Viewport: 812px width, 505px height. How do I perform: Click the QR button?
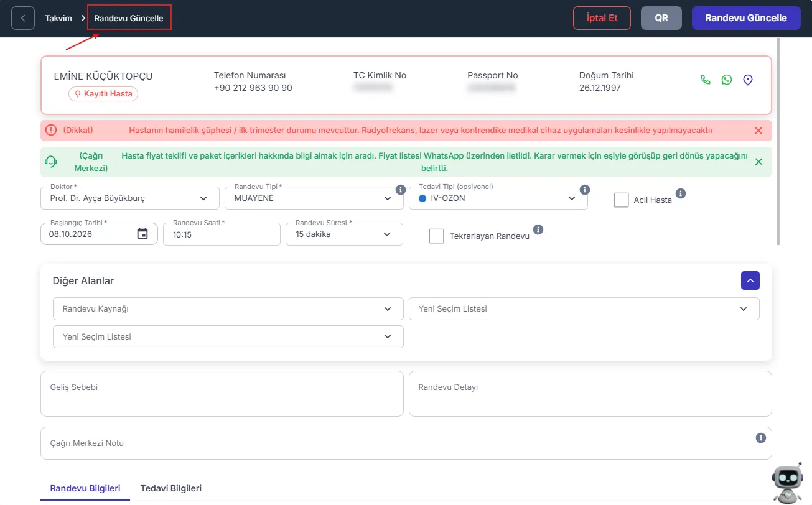click(x=661, y=18)
